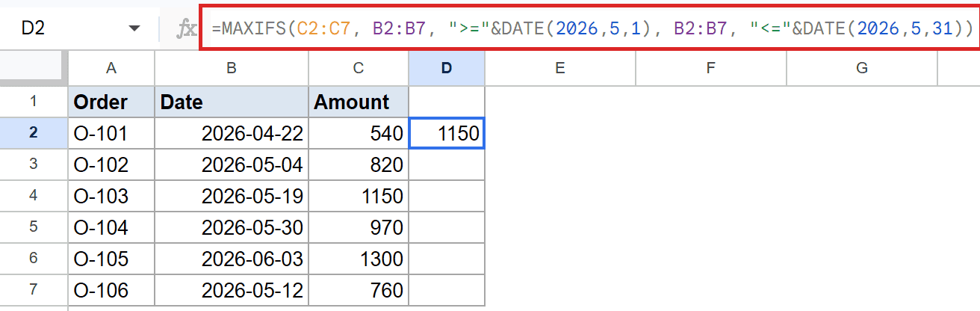980x311 pixels.
Task: Select column G header
Action: coord(861,68)
